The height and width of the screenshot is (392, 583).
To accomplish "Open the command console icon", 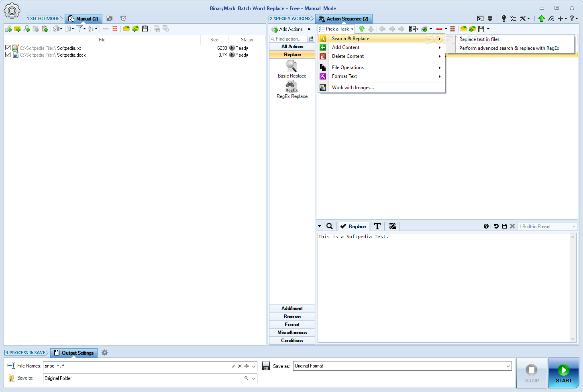I will 480,18.
